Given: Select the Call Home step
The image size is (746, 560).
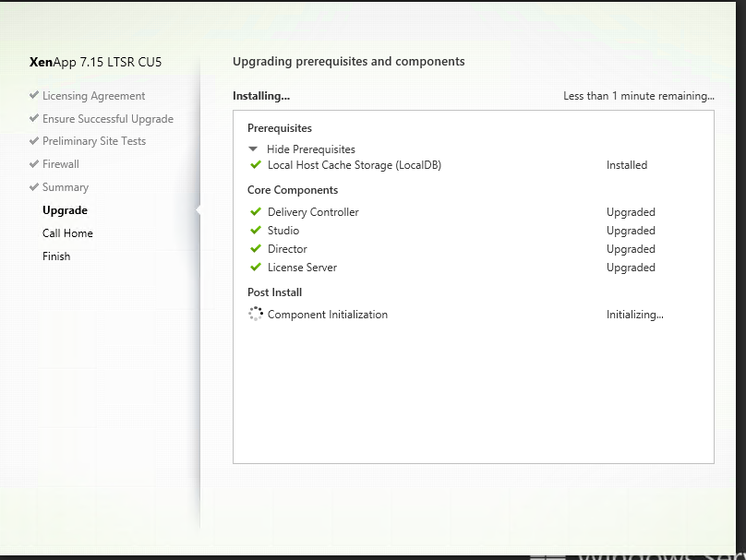Looking at the screenshot, I should [x=67, y=233].
